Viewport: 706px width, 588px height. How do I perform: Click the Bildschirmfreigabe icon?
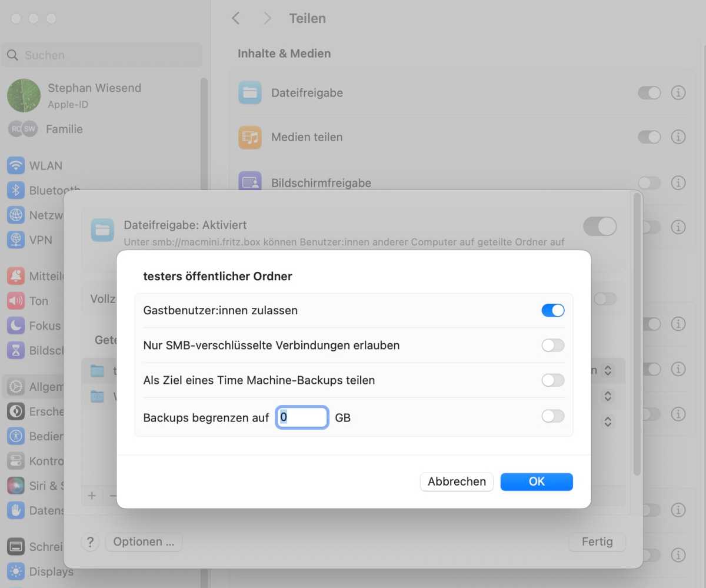(250, 182)
